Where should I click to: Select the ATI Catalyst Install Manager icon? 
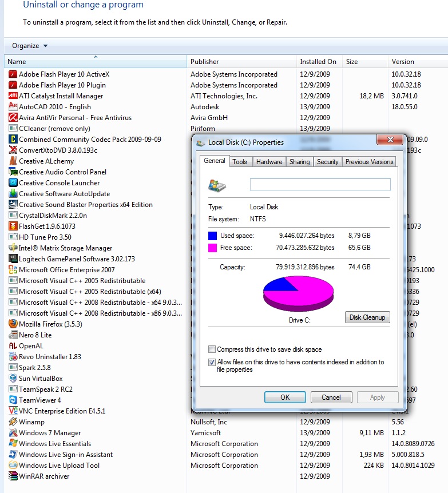click(13, 96)
